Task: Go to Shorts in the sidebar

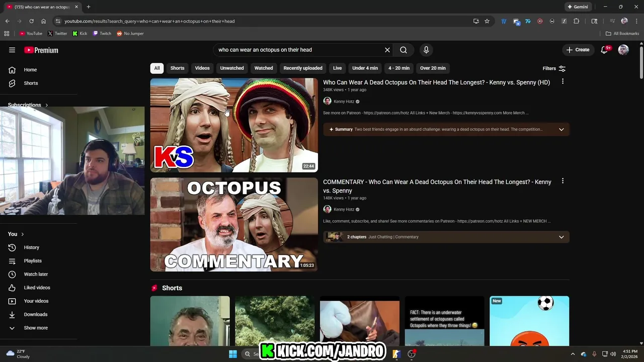Action: (x=31, y=83)
